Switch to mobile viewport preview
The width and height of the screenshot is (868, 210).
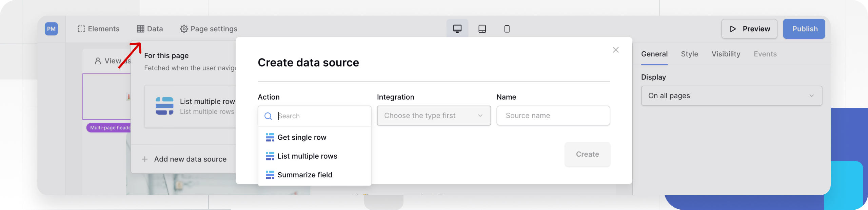507,29
